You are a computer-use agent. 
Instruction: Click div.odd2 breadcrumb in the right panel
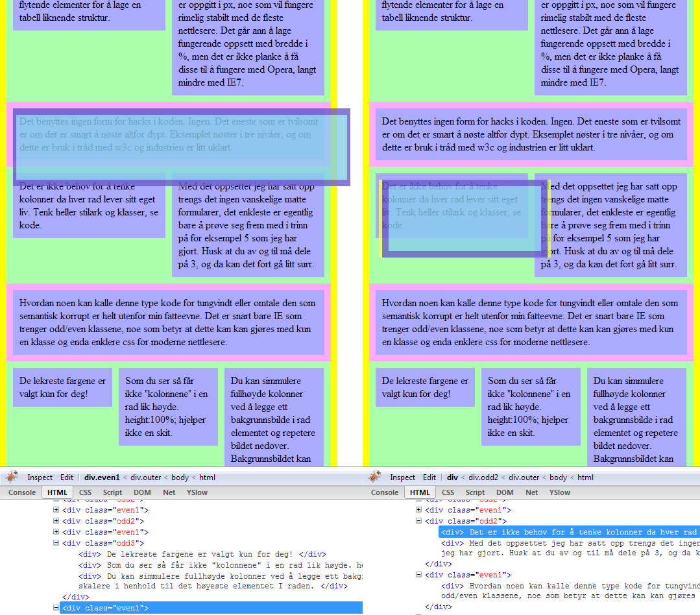tap(487, 477)
